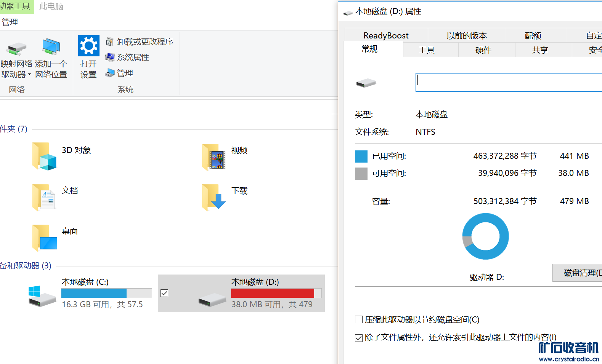Viewport: 602px width, 364px height.
Task: Enable compress this drive checkbox
Action: pyautogui.click(x=359, y=319)
